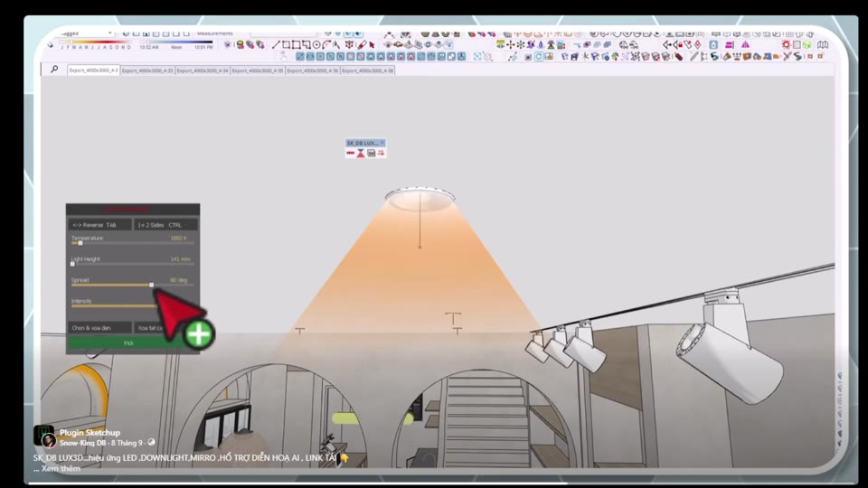Viewport: 868px width, 488px height.
Task: Click the four-way arrows move icon
Action: coord(510,44)
